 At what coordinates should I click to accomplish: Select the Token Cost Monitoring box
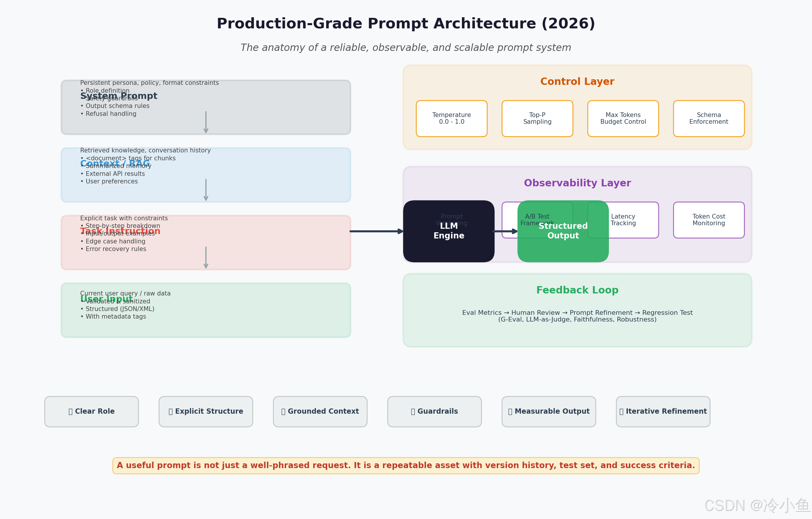click(x=709, y=220)
